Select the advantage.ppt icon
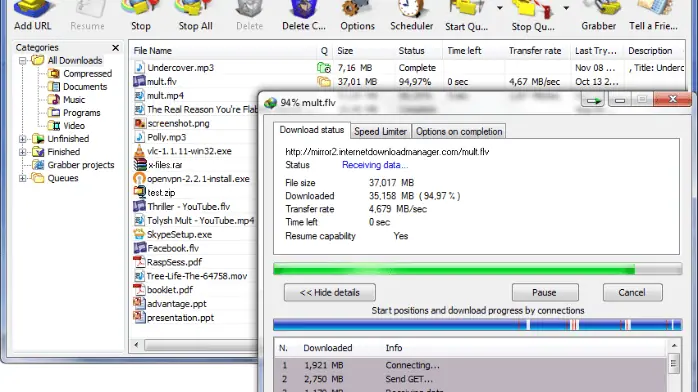 (139, 304)
